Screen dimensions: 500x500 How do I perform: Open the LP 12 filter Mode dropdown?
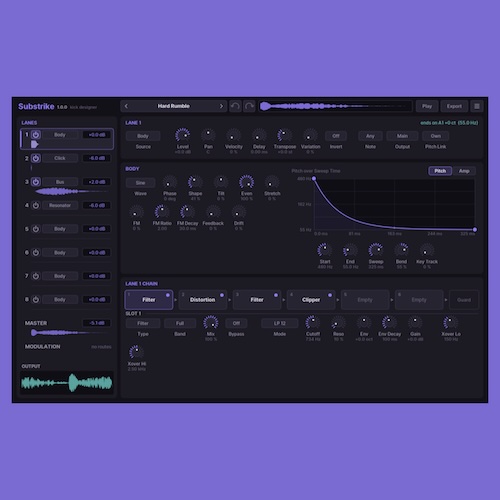coord(279,323)
